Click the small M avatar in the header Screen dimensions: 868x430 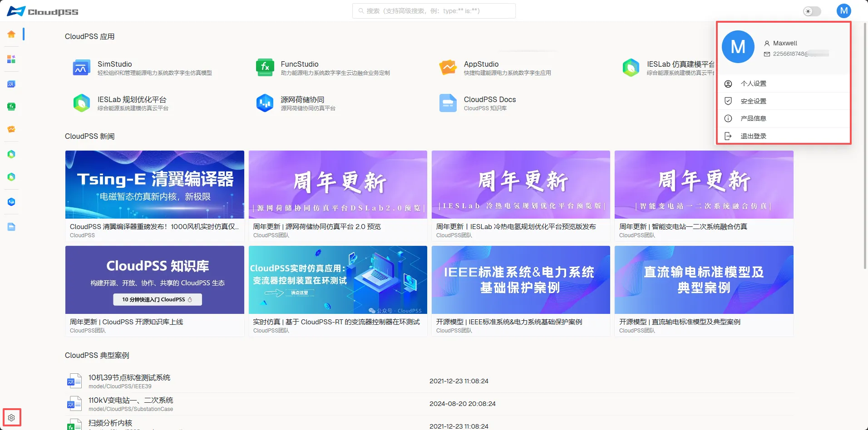click(844, 11)
